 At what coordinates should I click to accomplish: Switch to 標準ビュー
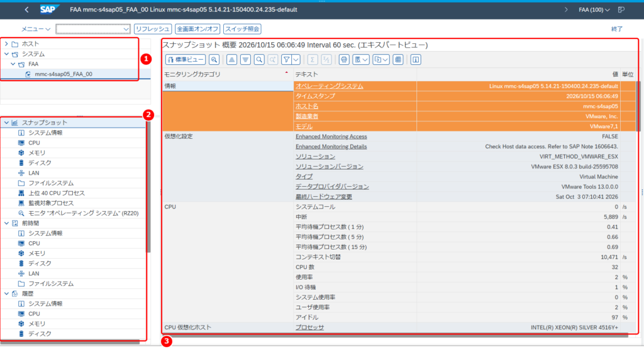[x=186, y=60]
